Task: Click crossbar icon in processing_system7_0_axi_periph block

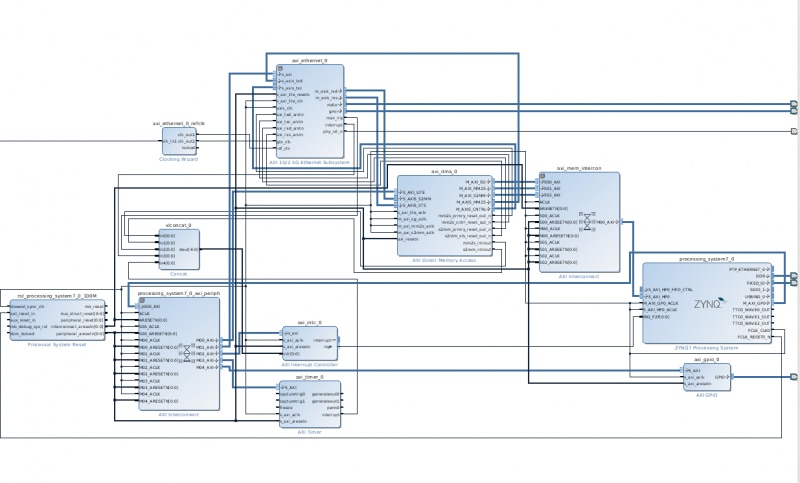Action: coord(187,353)
